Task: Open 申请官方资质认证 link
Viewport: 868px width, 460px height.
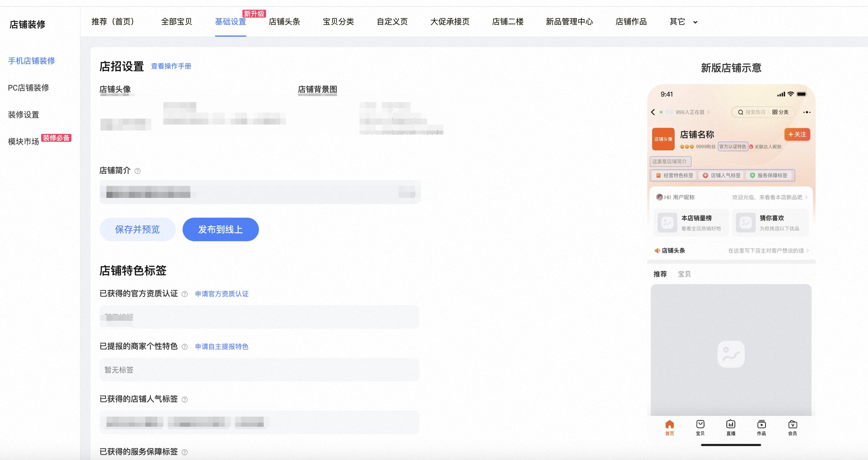Action: click(x=222, y=294)
